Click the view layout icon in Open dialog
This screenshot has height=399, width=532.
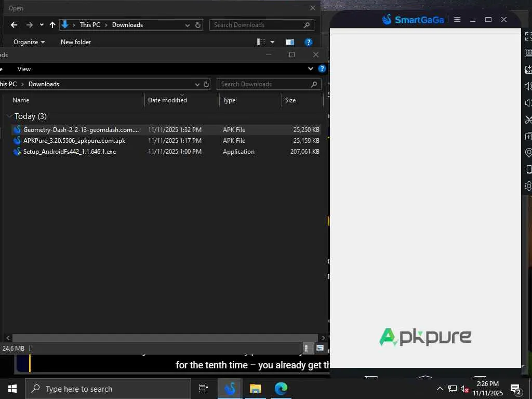261,42
